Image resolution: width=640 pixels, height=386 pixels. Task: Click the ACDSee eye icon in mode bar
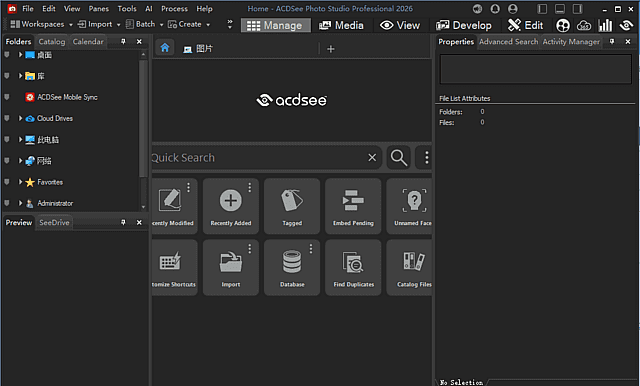(626, 25)
